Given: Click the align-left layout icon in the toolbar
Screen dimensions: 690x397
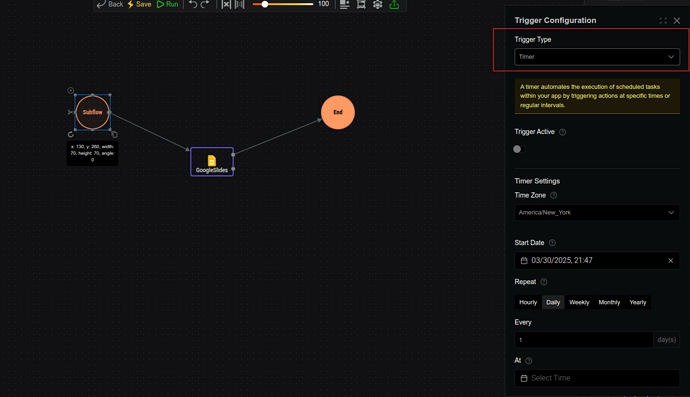Looking at the screenshot, I should click(x=345, y=4).
